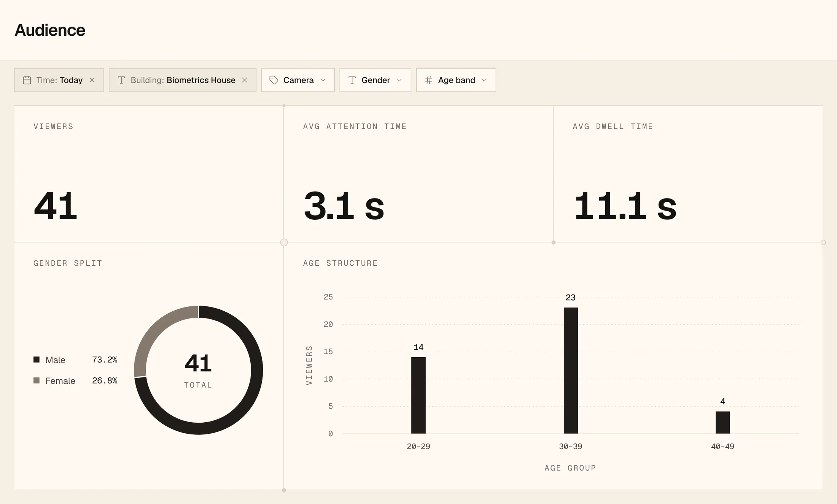
Task: Click the text icon on Gender filter
Action: tap(352, 80)
